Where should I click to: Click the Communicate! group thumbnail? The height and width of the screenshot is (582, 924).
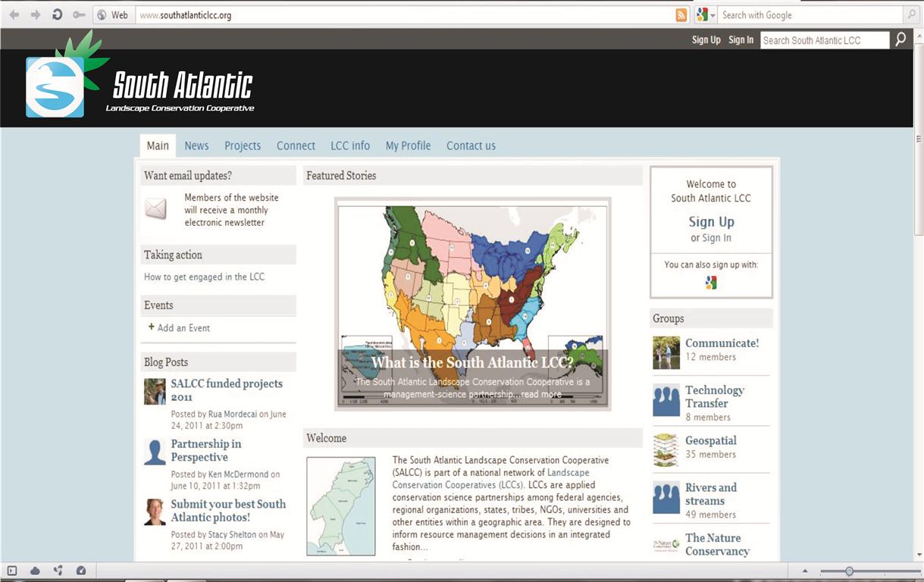(666, 352)
